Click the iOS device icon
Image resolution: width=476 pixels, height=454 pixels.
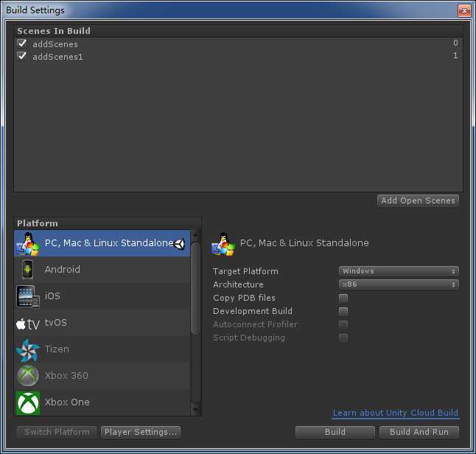pyautogui.click(x=27, y=296)
